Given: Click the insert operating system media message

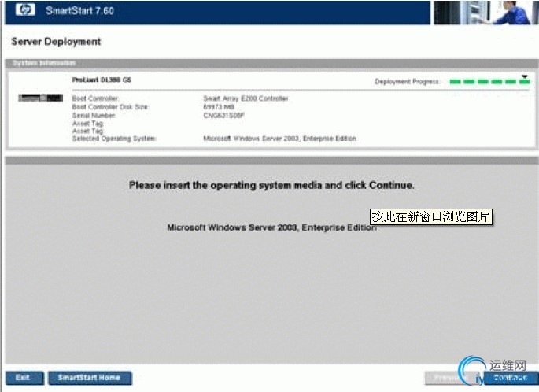Looking at the screenshot, I should (x=272, y=185).
